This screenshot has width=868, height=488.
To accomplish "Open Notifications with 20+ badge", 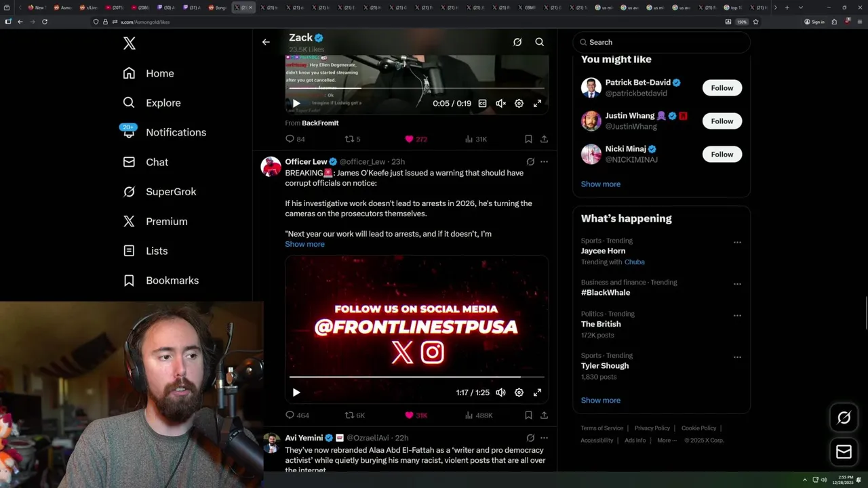I will tap(164, 132).
